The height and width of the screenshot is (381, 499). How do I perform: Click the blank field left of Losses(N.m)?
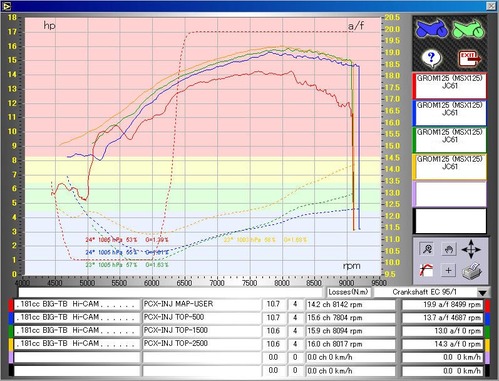pyautogui.click(x=171, y=292)
